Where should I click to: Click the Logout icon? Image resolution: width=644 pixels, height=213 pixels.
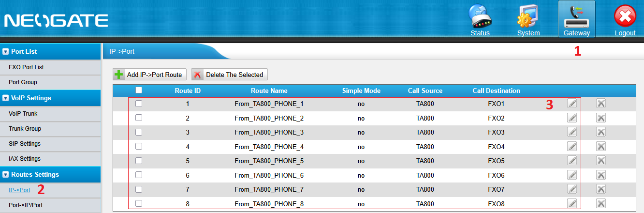tap(625, 20)
